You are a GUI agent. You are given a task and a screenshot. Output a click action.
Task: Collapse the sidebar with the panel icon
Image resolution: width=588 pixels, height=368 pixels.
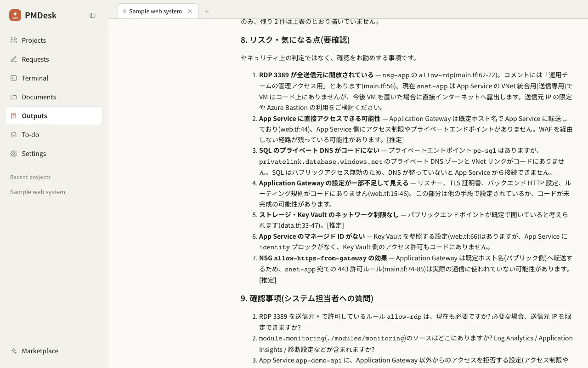tap(92, 15)
